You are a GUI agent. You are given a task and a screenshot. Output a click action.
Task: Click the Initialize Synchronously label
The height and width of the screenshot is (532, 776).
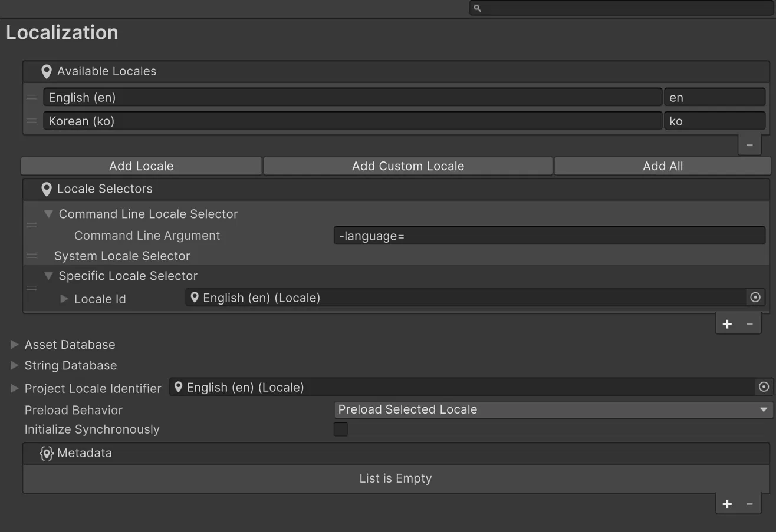click(x=92, y=429)
